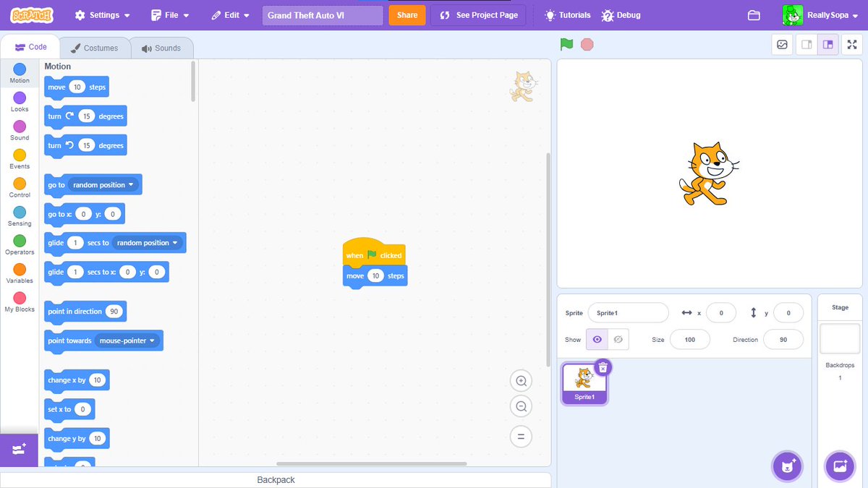
Task: Switch to the Code tab
Action: [30, 47]
